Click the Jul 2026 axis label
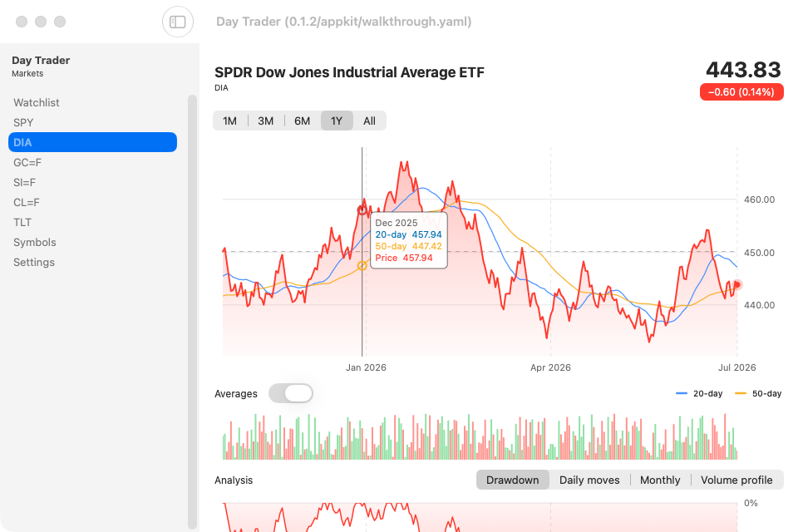The width and height of the screenshot is (798, 532). [x=737, y=367]
